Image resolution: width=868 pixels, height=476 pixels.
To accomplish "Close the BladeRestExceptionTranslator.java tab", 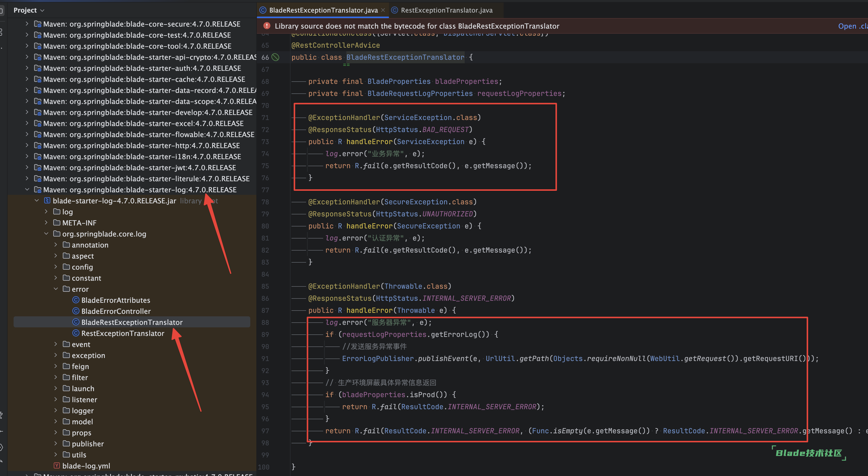I will click(383, 10).
